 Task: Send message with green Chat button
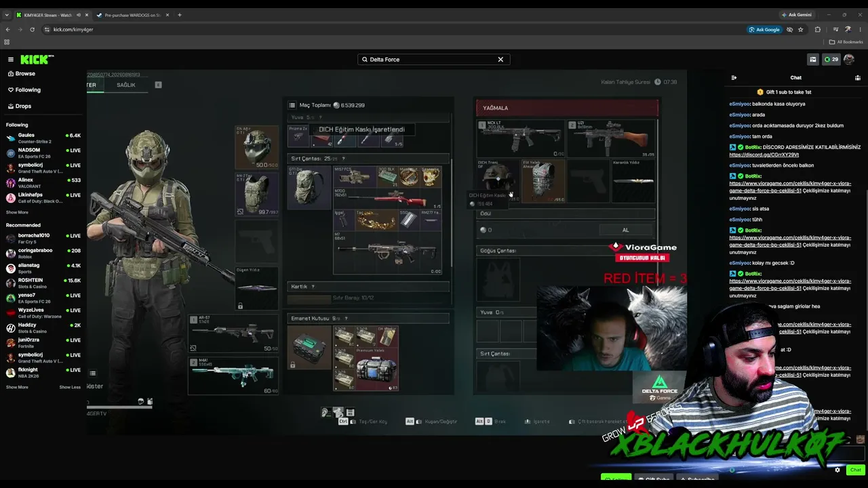pyautogui.click(x=855, y=470)
